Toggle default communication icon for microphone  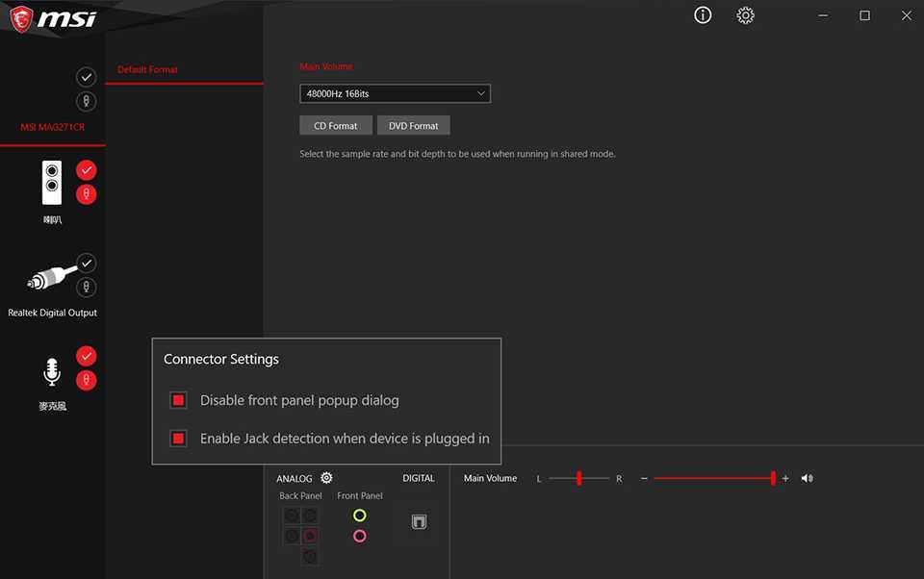pyautogui.click(x=86, y=380)
